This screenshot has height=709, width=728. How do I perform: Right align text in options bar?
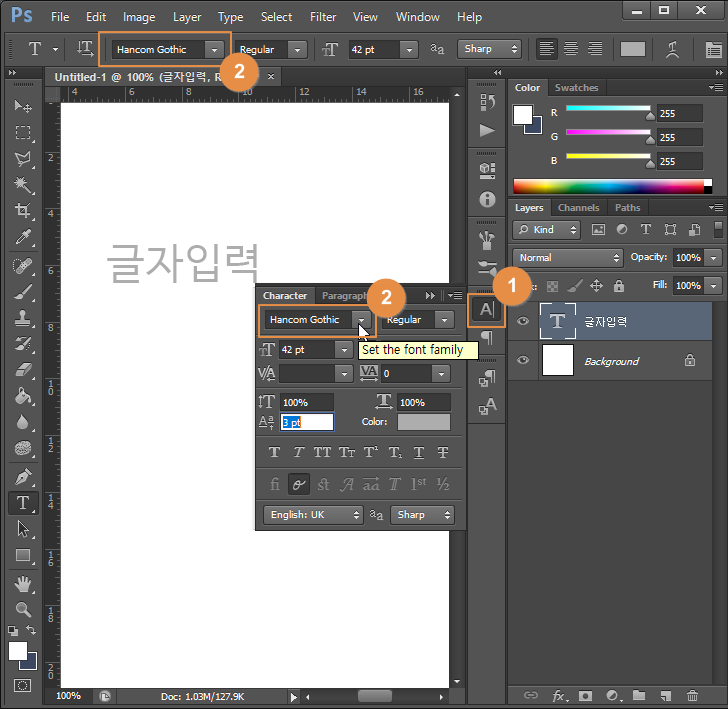pyautogui.click(x=595, y=49)
